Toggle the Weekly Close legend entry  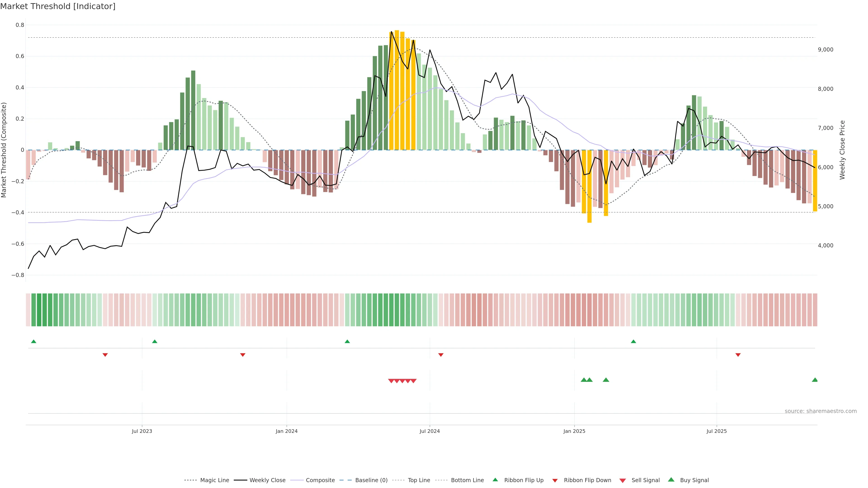(x=267, y=480)
